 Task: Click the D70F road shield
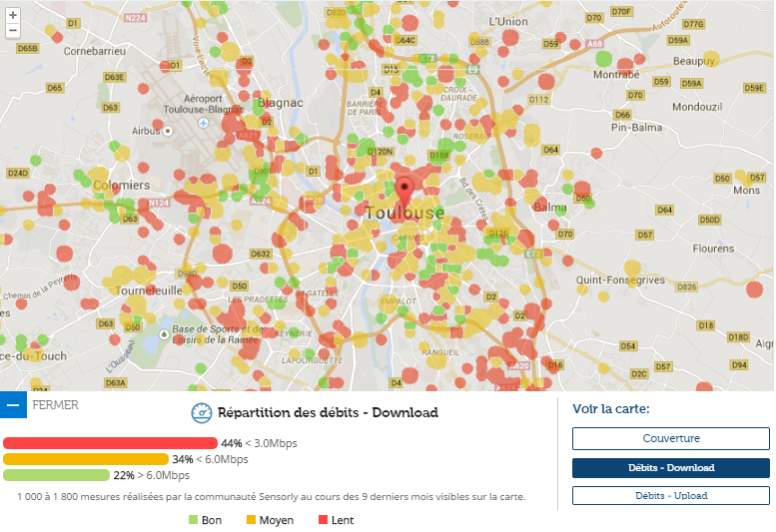[x=621, y=11]
